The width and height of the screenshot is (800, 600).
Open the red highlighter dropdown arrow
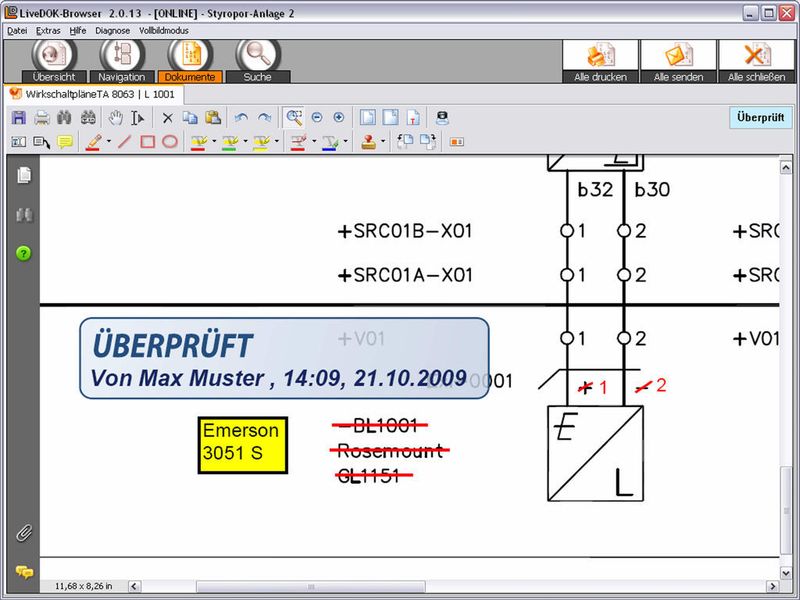(x=214, y=142)
